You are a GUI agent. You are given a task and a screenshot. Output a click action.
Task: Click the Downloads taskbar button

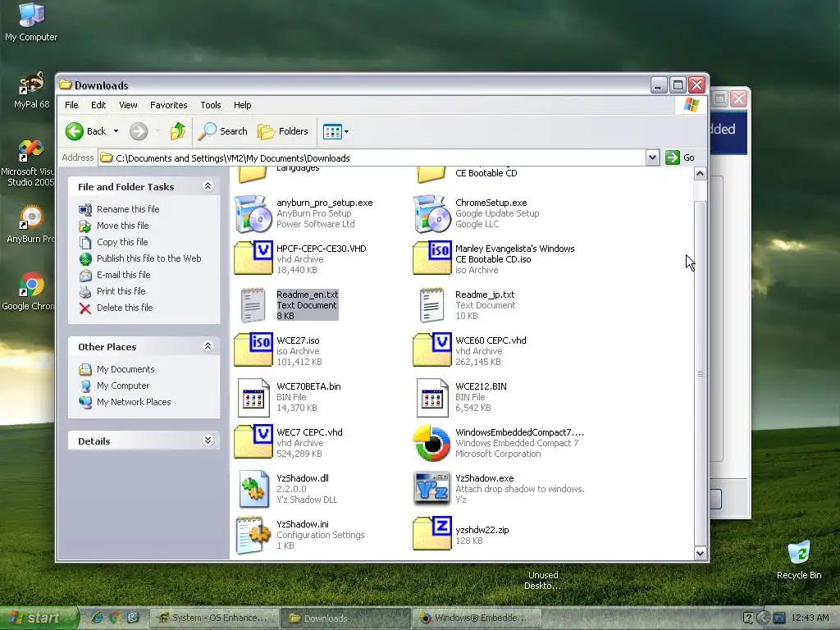346,618
